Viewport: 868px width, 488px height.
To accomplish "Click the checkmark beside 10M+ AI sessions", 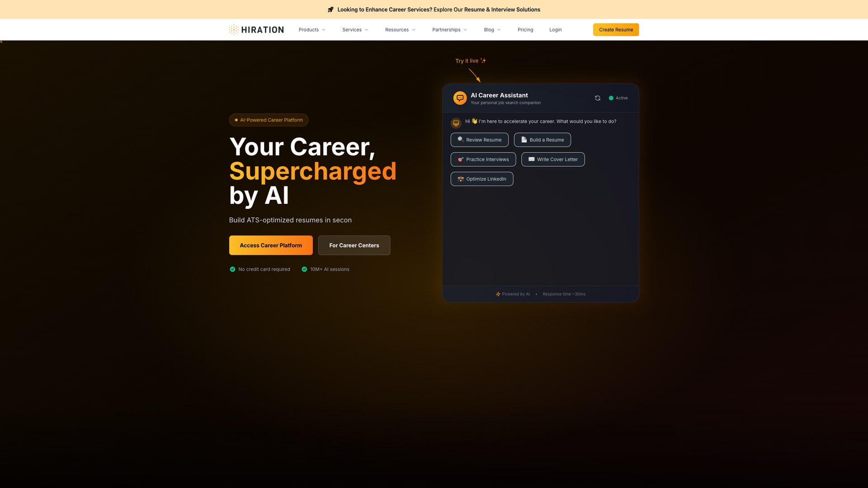I will (304, 269).
